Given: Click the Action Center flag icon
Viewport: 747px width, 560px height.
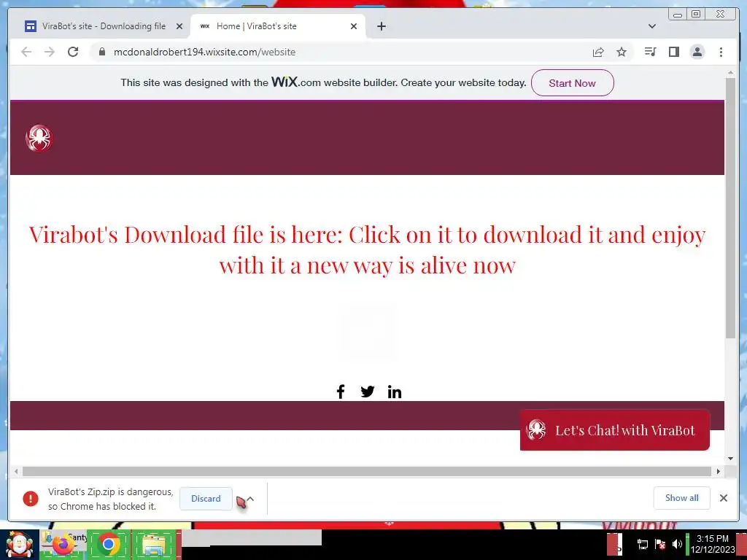Looking at the screenshot, I should (659, 544).
